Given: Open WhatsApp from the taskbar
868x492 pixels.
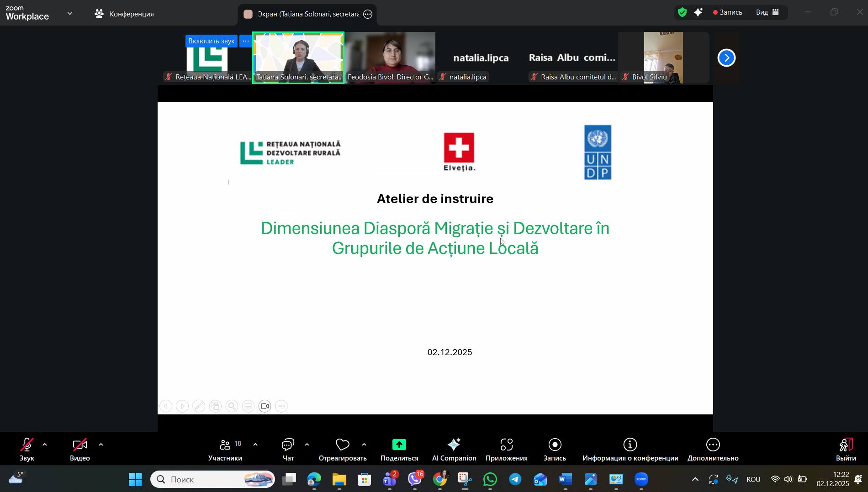Looking at the screenshot, I should coord(490,479).
